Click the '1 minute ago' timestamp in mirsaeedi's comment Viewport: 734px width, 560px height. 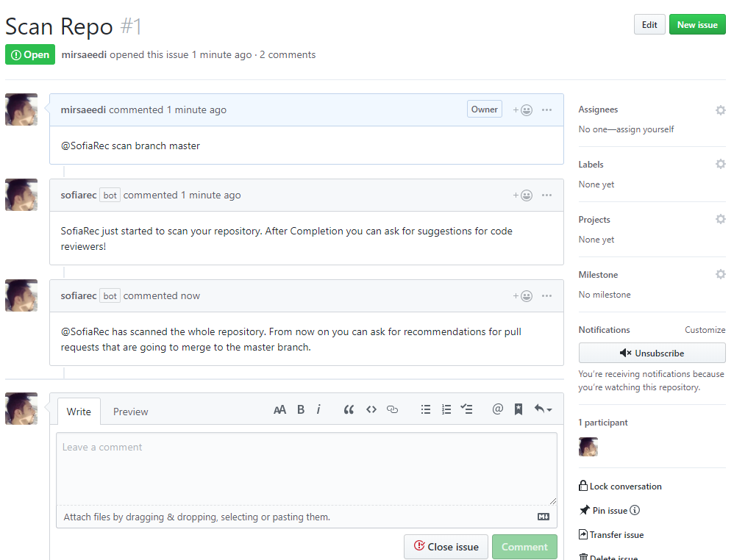[x=196, y=110]
